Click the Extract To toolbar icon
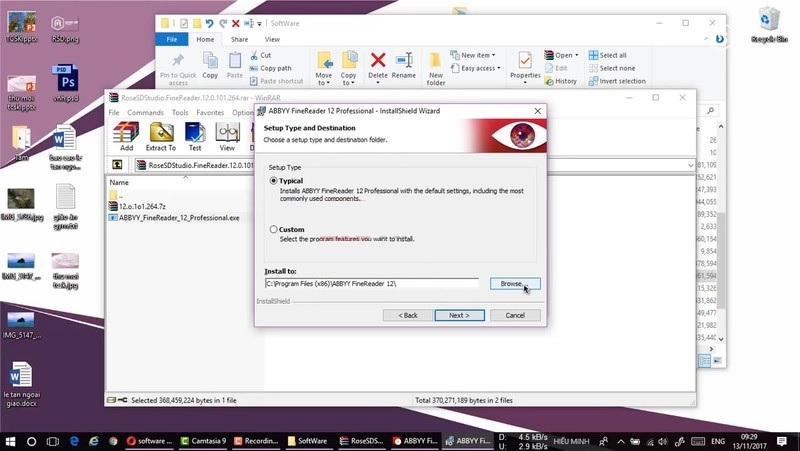The image size is (800, 451). click(x=160, y=134)
